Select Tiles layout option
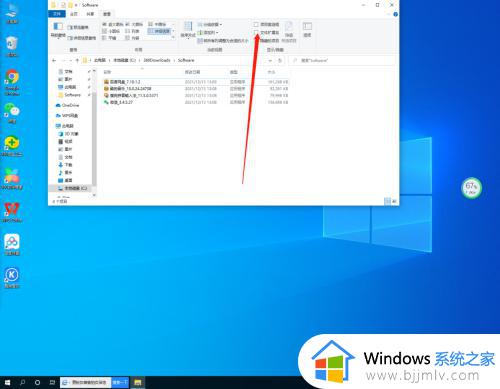This screenshot has height=389, width=500. click(x=109, y=38)
